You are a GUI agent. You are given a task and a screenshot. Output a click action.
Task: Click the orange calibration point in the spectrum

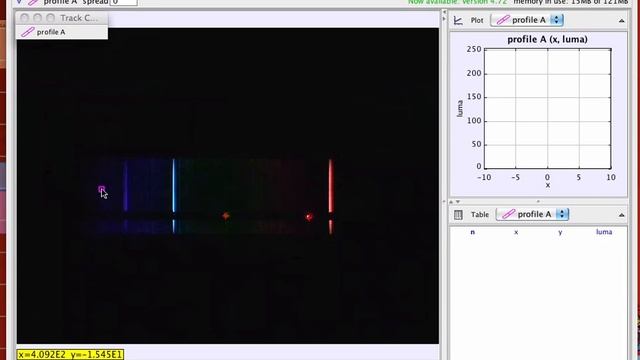click(226, 216)
